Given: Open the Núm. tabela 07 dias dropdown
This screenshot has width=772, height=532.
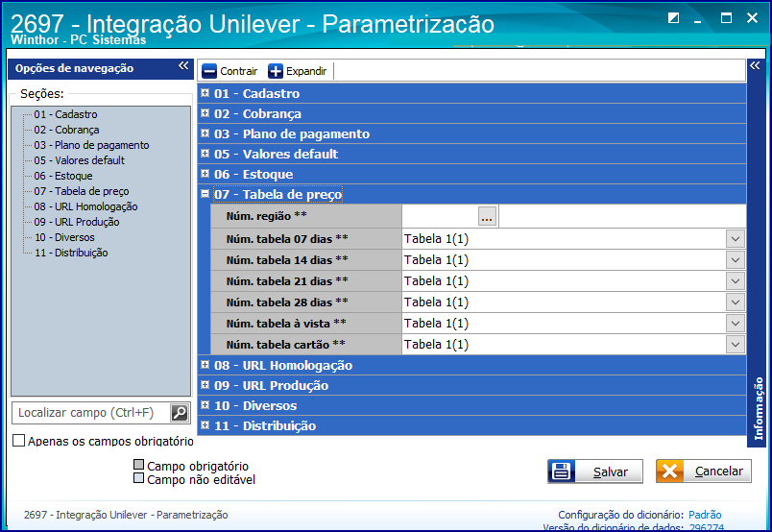Looking at the screenshot, I should 736,239.
